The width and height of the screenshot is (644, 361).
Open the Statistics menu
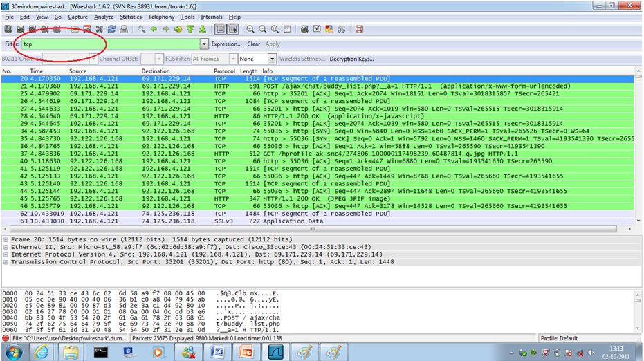tap(130, 17)
